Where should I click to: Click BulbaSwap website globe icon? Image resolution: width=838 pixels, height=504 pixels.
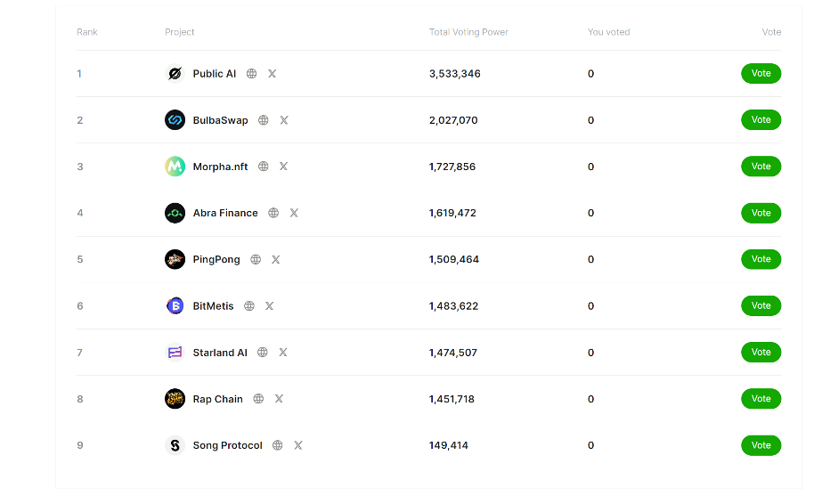pos(264,120)
